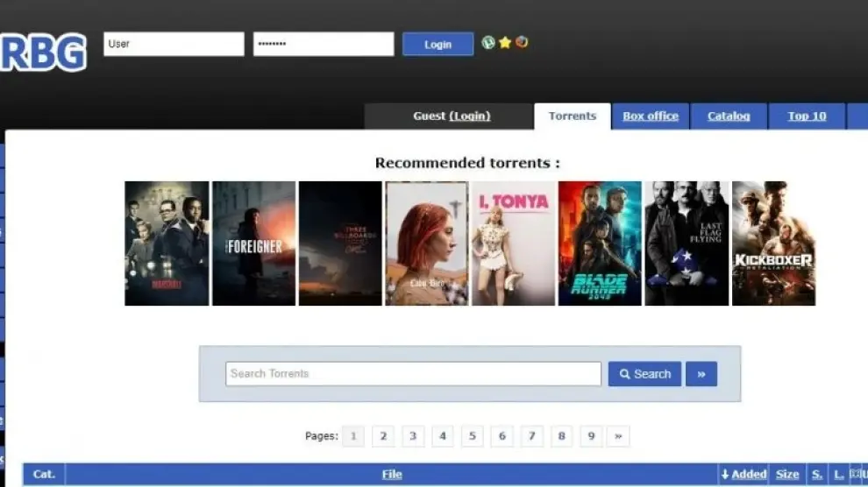Image resolution: width=868 pixels, height=487 pixels.
Task: Sort the list by Added column
Action: coord(744,474)
